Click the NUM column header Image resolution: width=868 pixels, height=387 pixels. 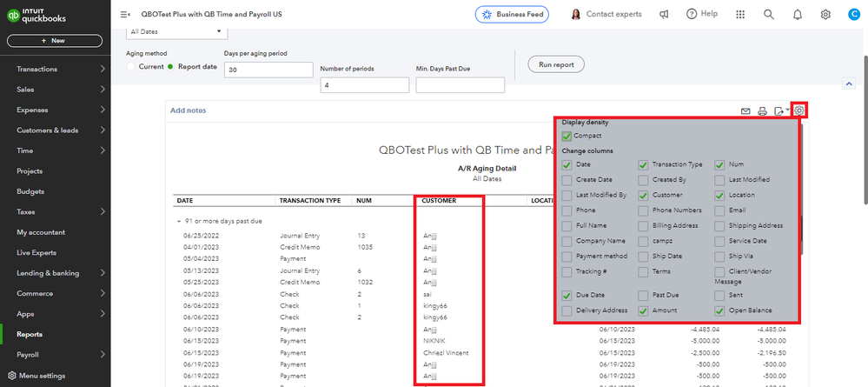click(363, 201)
